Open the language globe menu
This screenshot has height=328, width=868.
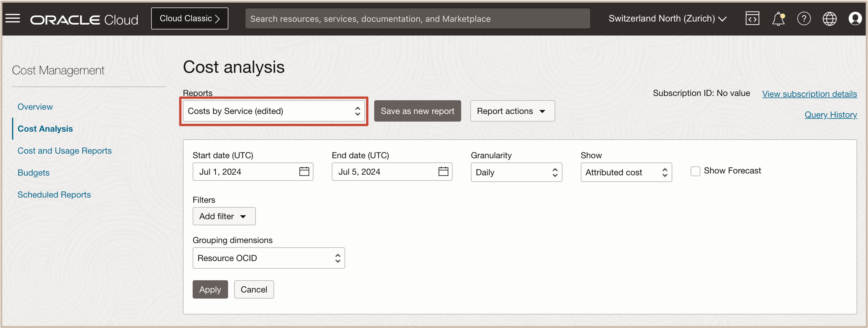pos(829,19)
